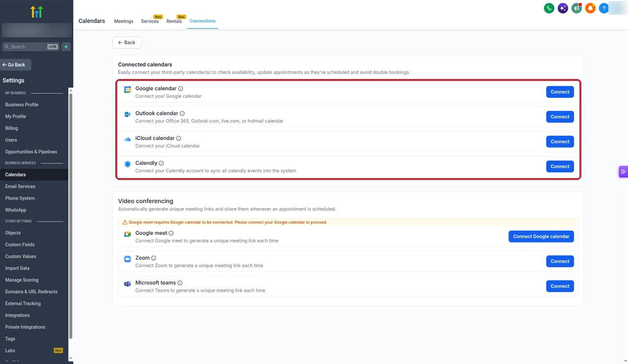Click the iCloud calendar cloud icon
This screenshot has width=628, height=364.
[128, 139]
